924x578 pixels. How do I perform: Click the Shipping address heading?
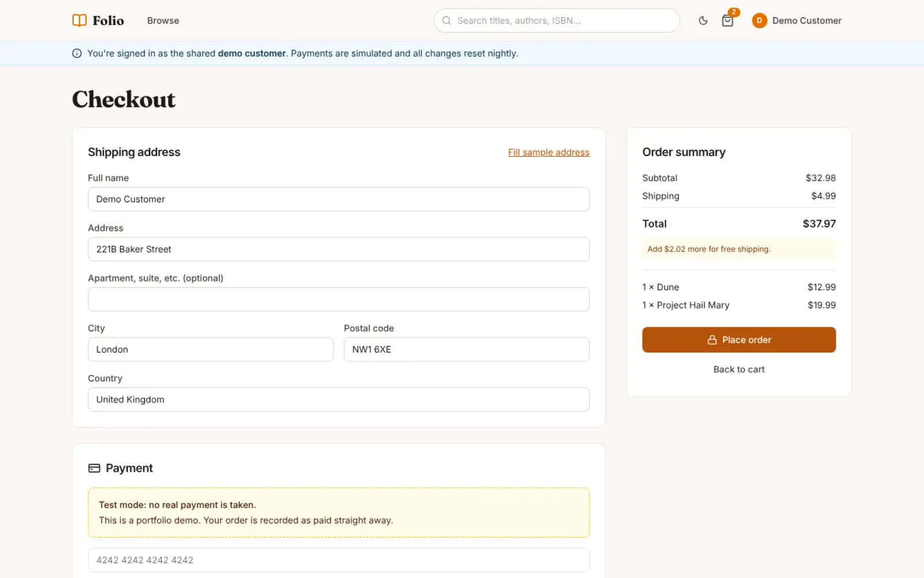coord(134,152)
